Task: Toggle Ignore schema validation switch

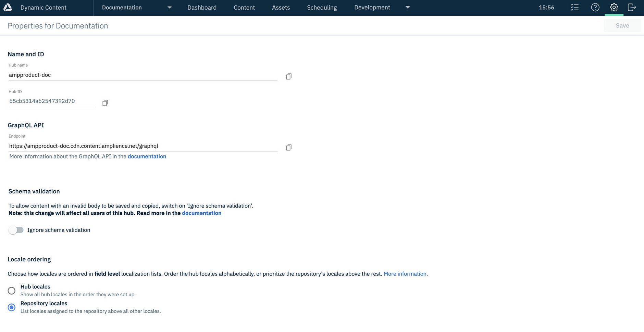Action: [16, 230]
